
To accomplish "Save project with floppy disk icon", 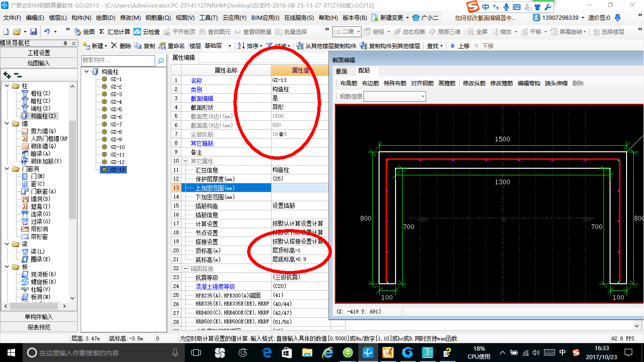I will tap(33, 32).
